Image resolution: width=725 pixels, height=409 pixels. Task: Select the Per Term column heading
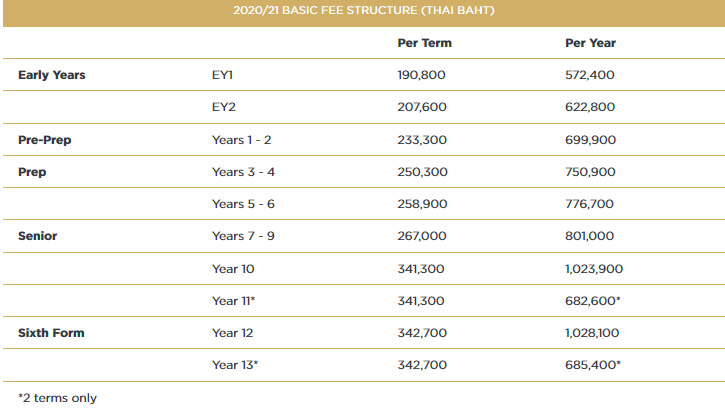point(424,43)
